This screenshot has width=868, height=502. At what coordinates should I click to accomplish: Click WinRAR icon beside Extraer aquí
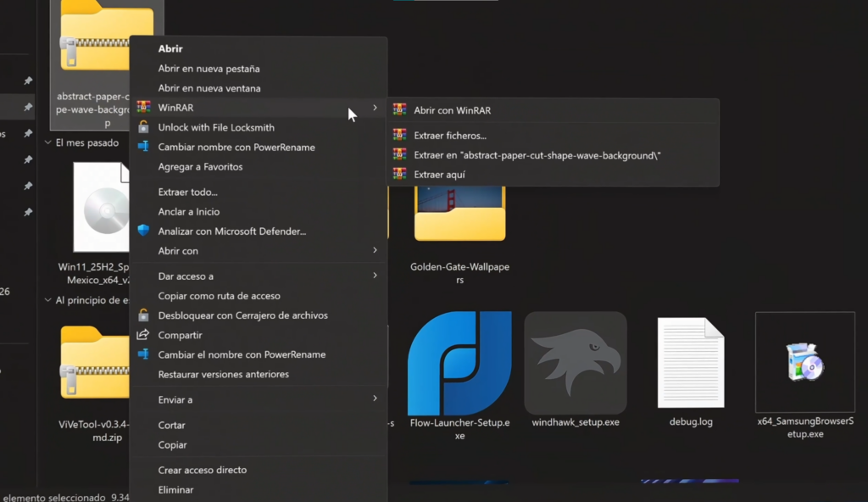(400, 174)
